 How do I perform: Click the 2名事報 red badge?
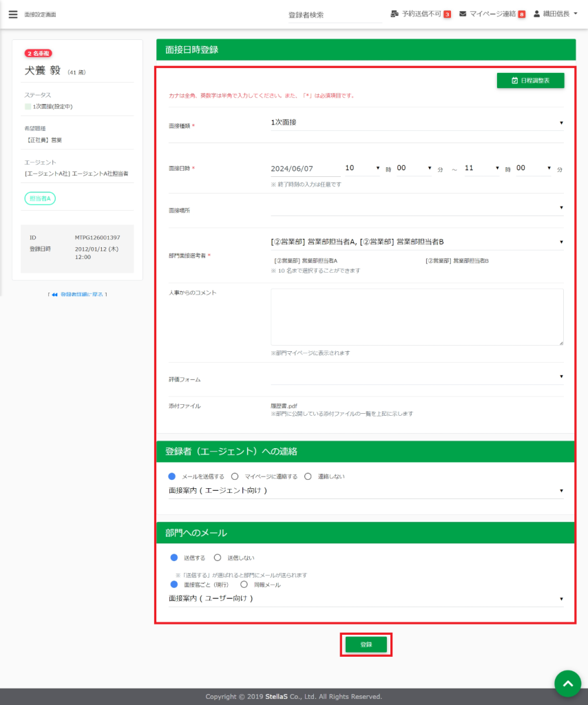click(x=39, y=53)
